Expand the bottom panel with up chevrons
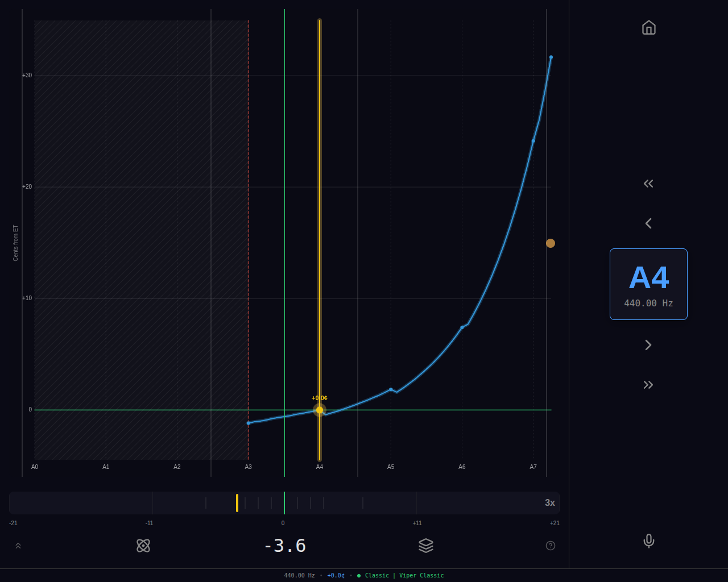Screen dimensions: 728x582 click(18, 546)
